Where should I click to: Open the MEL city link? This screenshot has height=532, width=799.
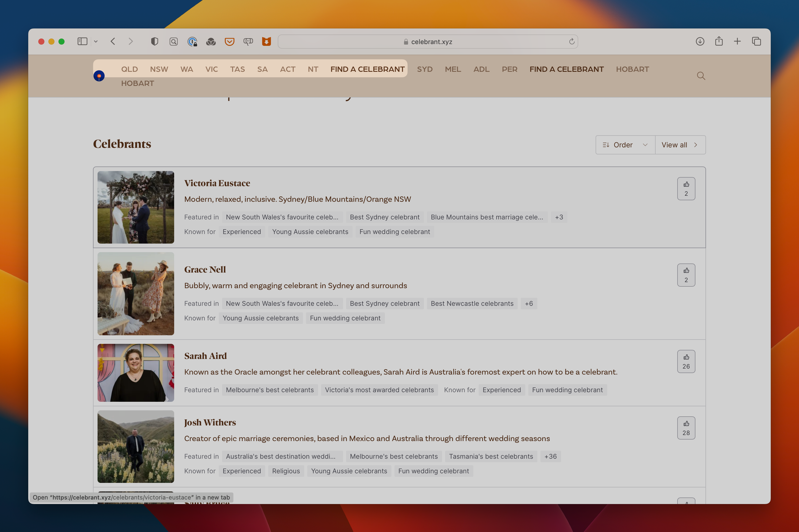453,69
